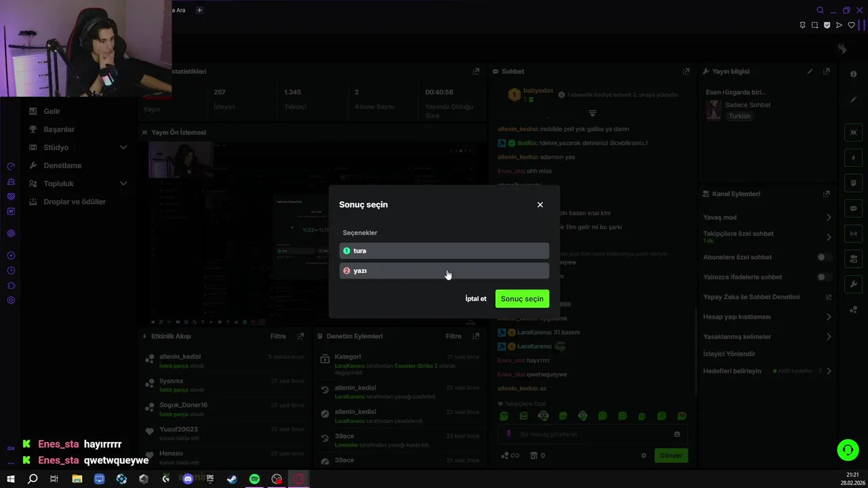Click the chat message input field
Screen dimensions: 868x488
point(593,434)
